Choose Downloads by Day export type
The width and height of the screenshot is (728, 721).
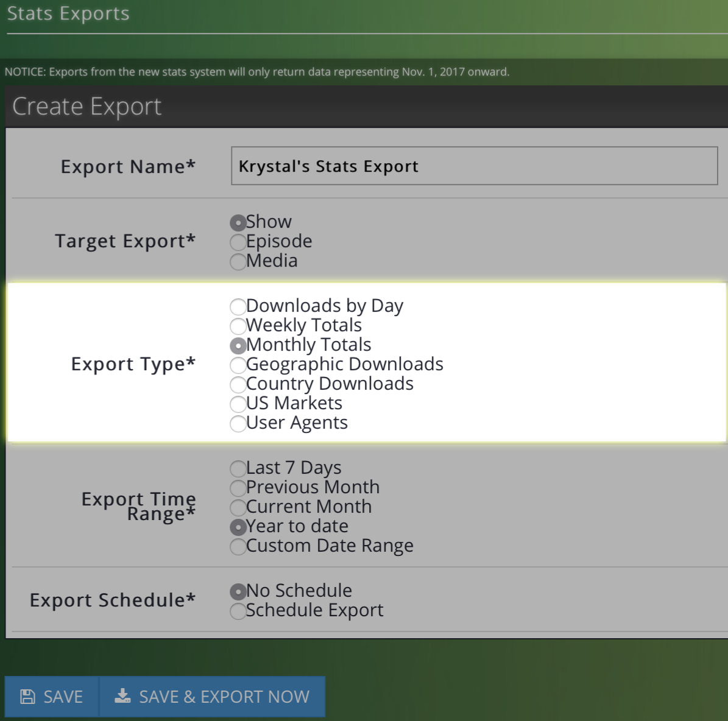coord(238,306)
